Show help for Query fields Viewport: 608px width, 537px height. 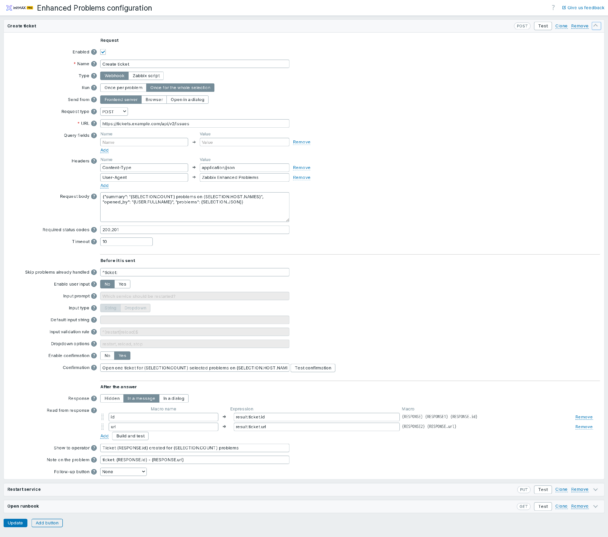tap(94, 136)
